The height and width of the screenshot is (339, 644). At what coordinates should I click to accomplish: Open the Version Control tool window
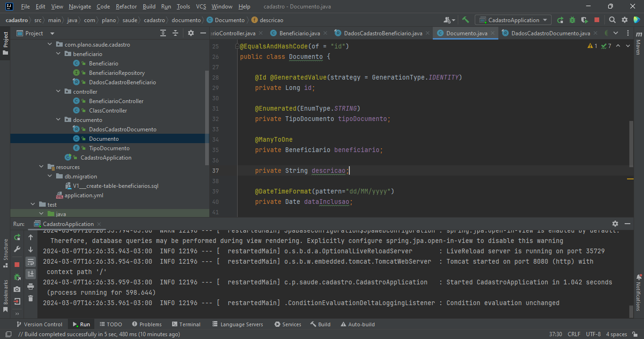pyautogui.click(x=39, y=324)
